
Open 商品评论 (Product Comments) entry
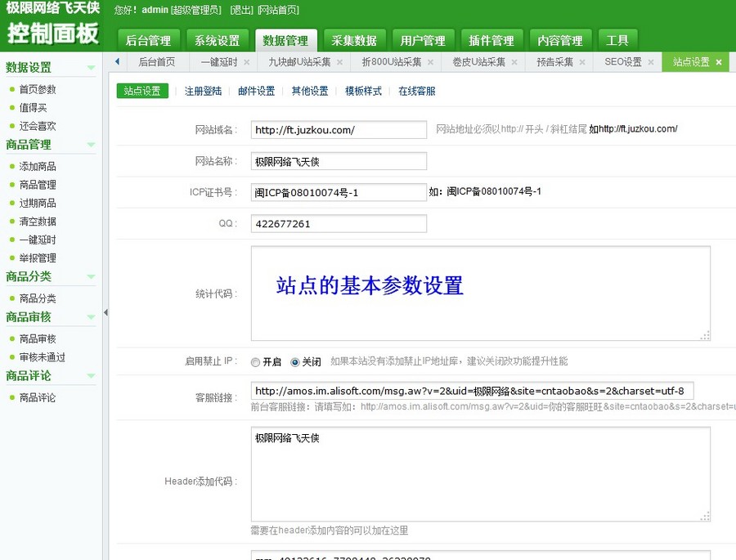(38, 399)
